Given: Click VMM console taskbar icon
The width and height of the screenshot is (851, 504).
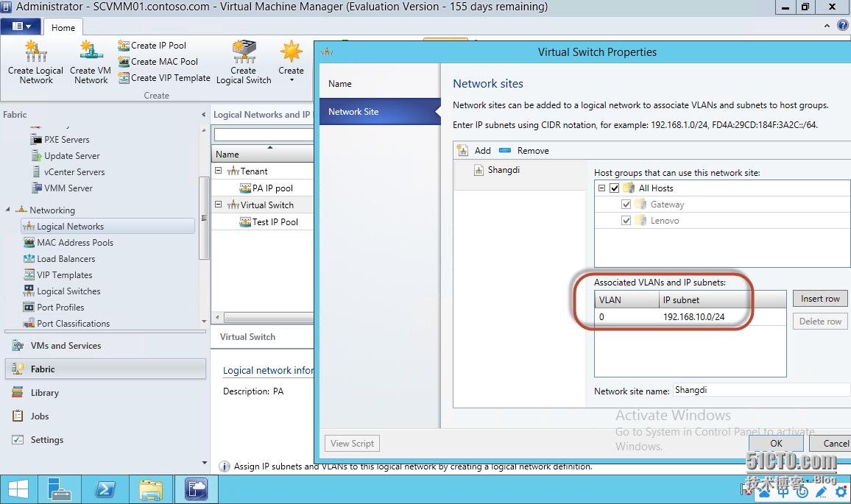Looking at the screenshot, I should click(197, 489).
